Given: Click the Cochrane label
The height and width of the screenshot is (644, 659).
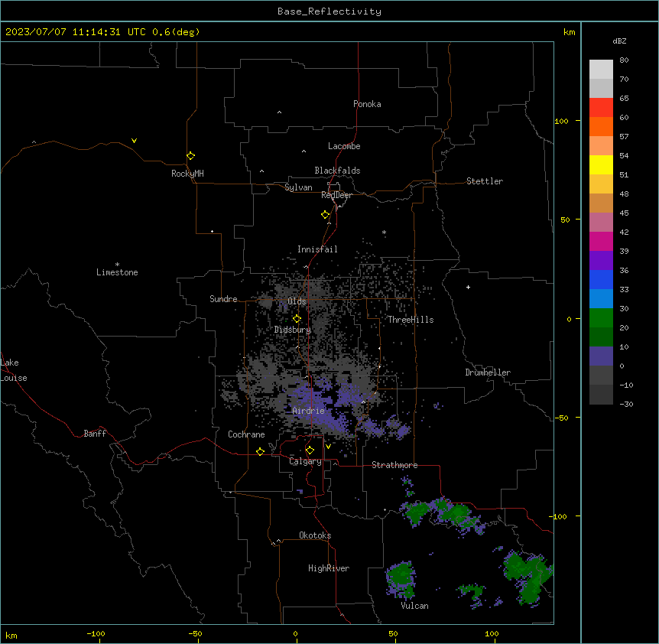Looking at the screenshot, I should pos(246,434).
